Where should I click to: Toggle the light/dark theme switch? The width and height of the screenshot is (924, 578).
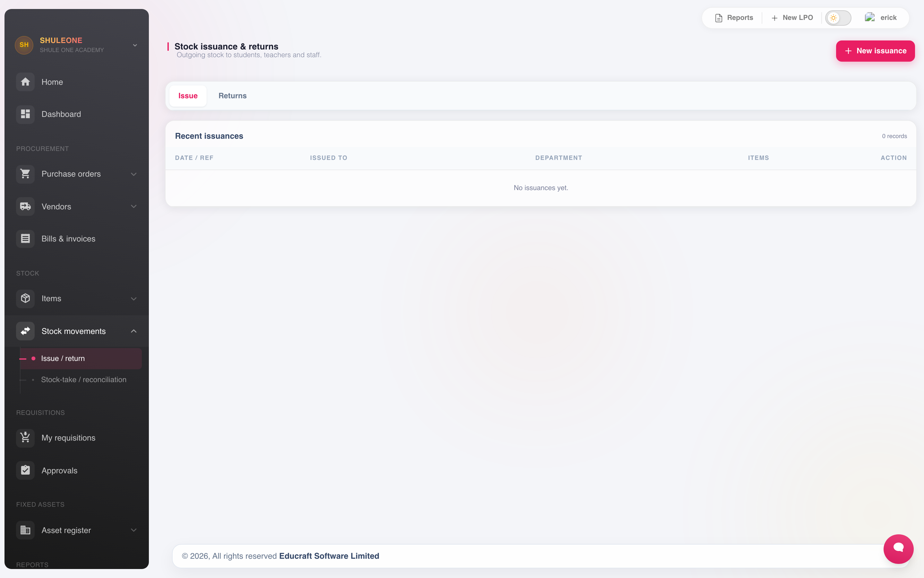point(838,18)
